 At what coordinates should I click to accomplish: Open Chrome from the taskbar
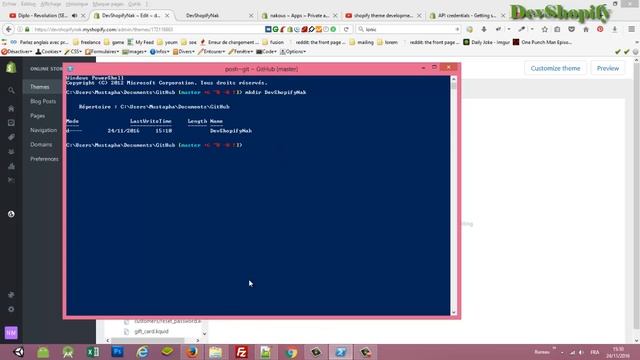click(291, 352)
